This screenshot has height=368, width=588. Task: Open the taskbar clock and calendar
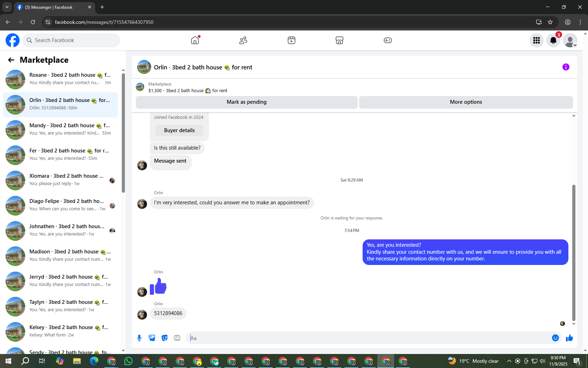pos(558,361)
